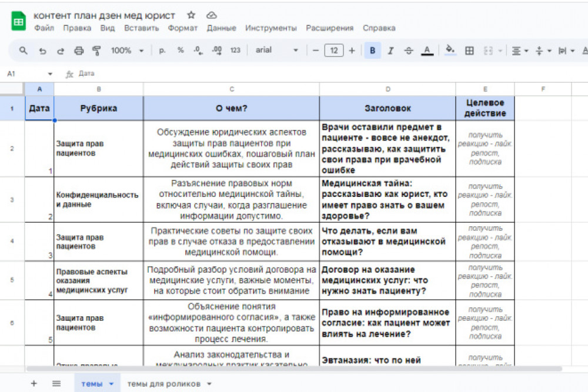Open the text color picker
This screenshot has width=588, height=392.
[427, 51]
